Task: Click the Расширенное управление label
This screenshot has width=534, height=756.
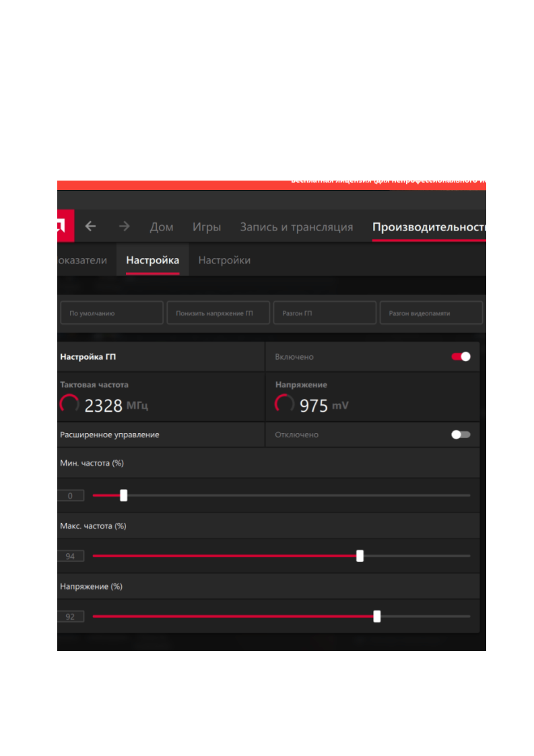Action: [109, 435]
